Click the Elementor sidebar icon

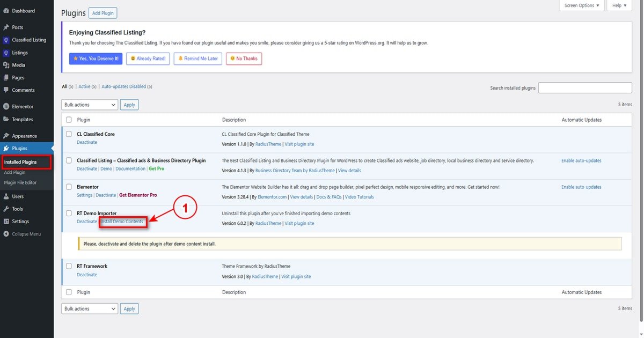6,107
